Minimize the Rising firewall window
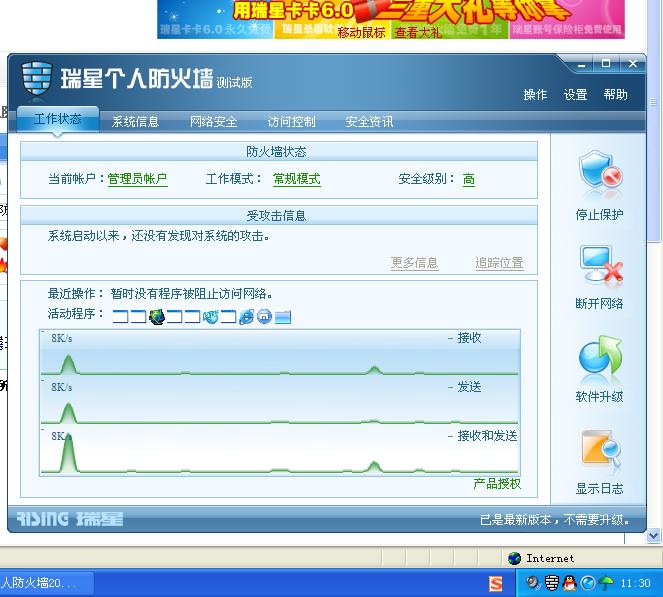The image size is (663, 597). point(582,65)
